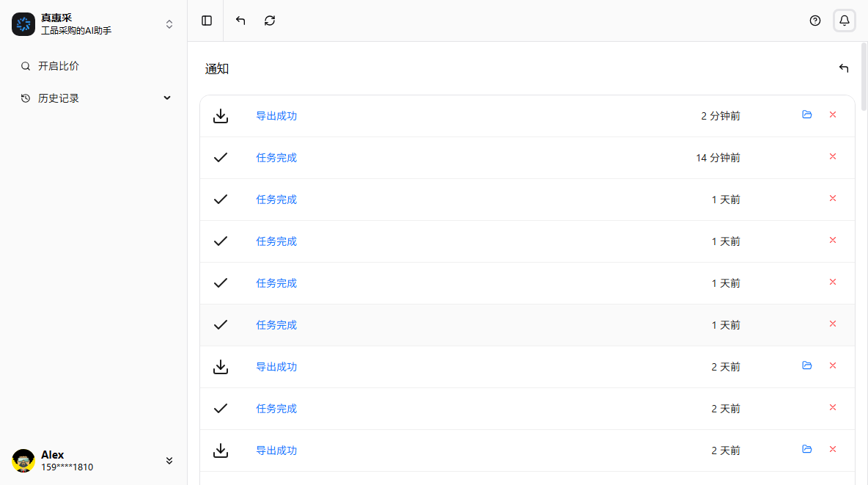Open the notifications bell icon
Viewport: 868px width, 485px height.
(x=844, y=21)
